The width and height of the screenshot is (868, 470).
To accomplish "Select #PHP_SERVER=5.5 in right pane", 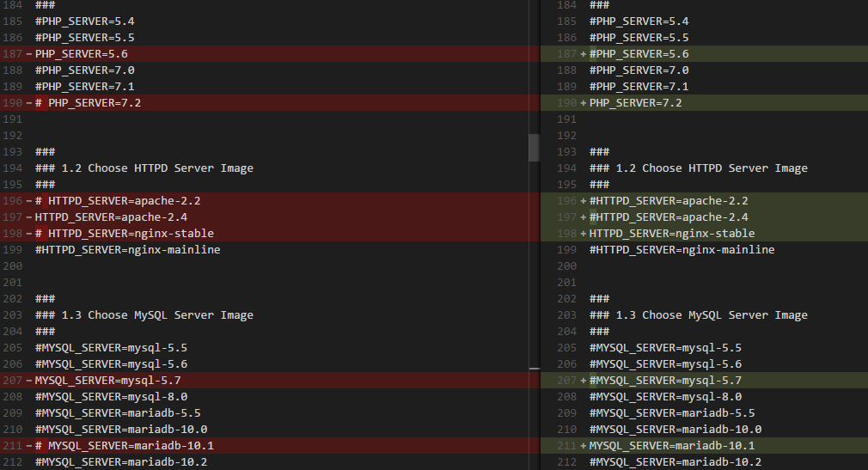I will point(639,38).
